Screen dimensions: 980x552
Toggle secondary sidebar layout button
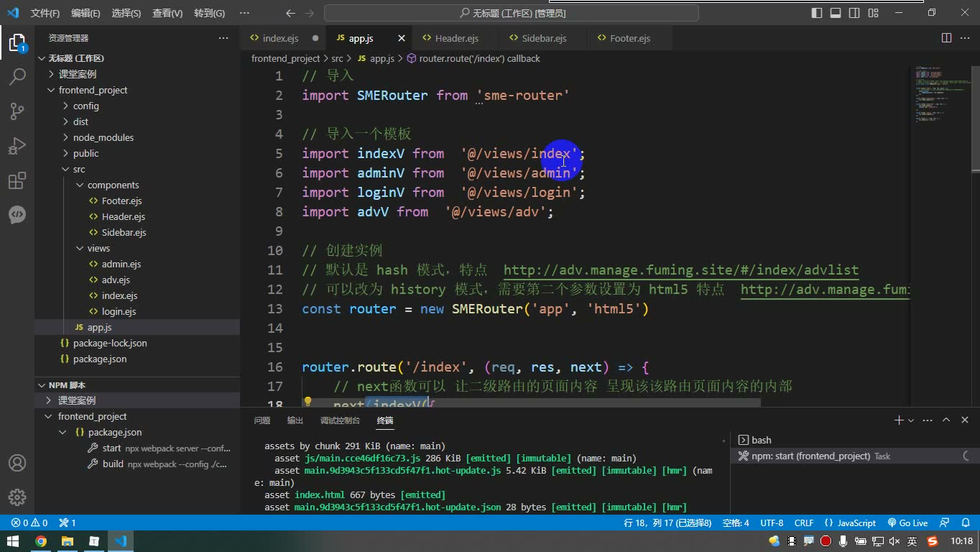[x=854, y=13]
